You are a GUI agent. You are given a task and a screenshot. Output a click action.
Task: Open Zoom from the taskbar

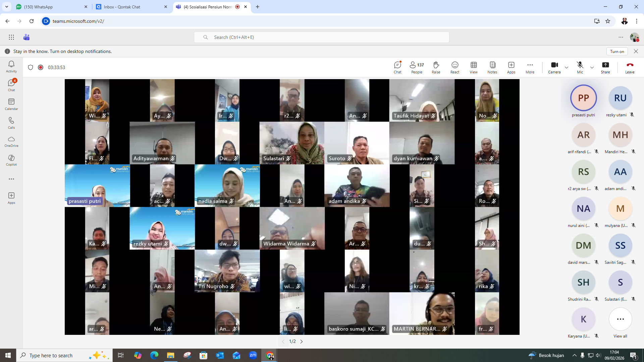pyautogui.click(x=253, y=355)
